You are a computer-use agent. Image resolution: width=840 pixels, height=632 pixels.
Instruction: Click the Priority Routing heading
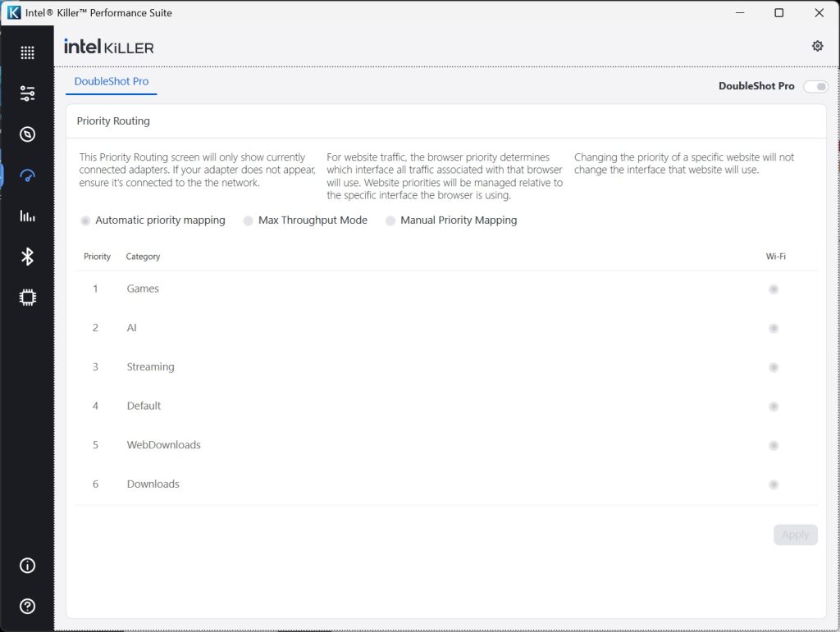[113, 121]
